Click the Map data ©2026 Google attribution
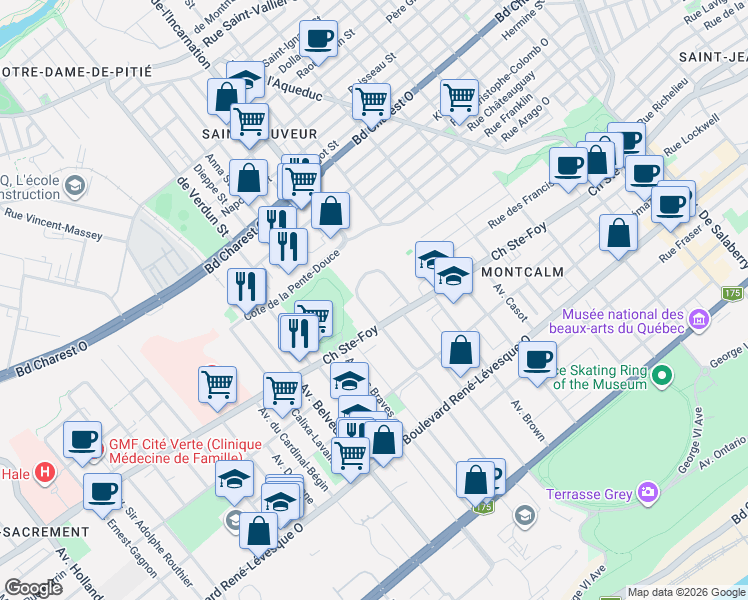Image resolution: width=748 pixels, height=600 pixels. (686, 592)
